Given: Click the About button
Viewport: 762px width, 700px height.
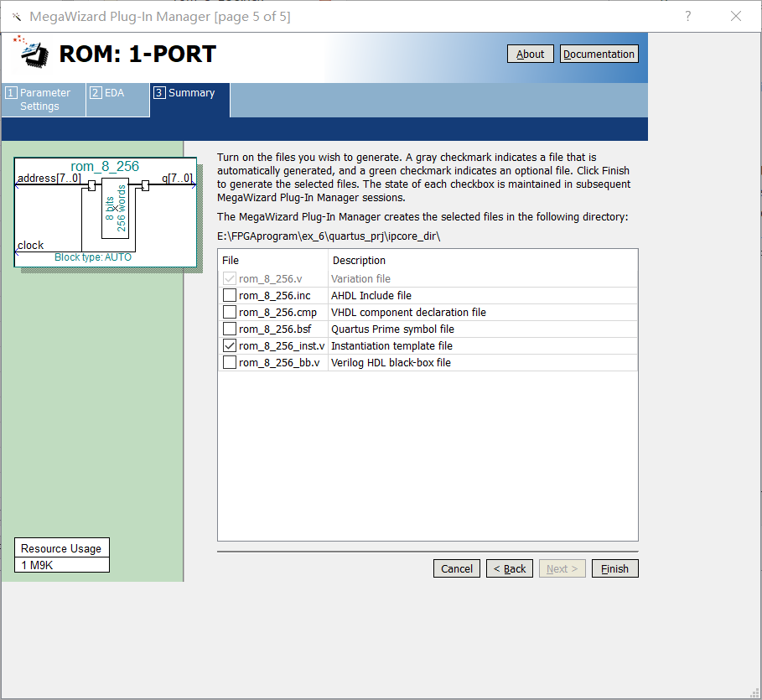Looking at the screenshot, I should pyautogui.click(x=530, y=54).
